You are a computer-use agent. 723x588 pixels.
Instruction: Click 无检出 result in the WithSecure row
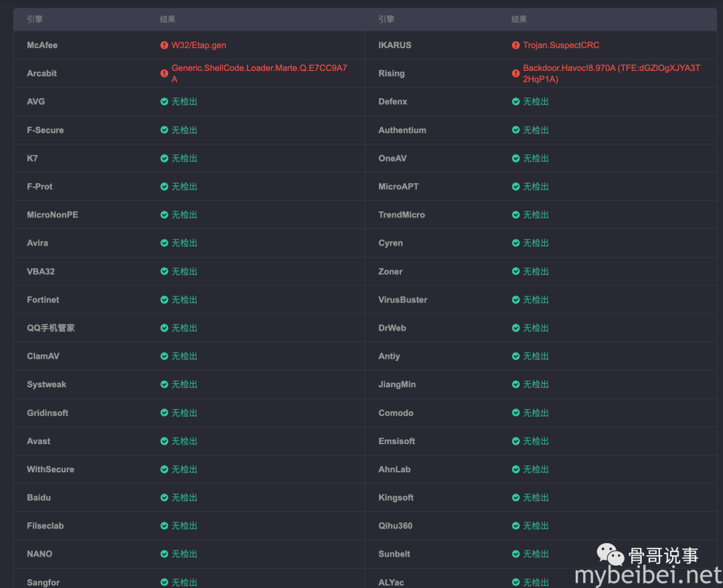pyautogui.click(x=185, y=469)
